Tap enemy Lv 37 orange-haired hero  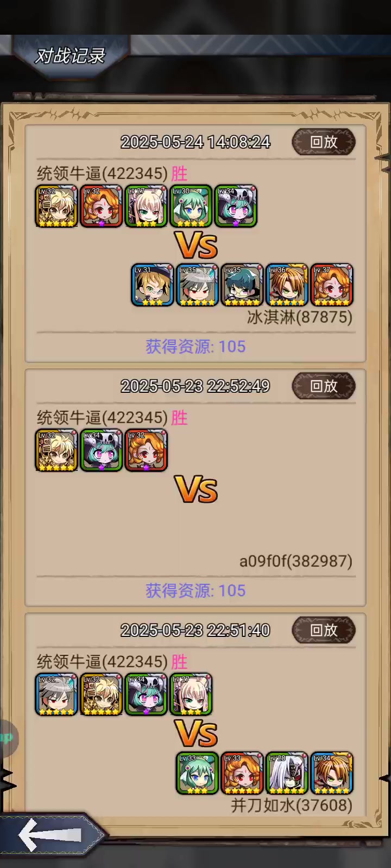pyautogui.click(x=332, y=285)
